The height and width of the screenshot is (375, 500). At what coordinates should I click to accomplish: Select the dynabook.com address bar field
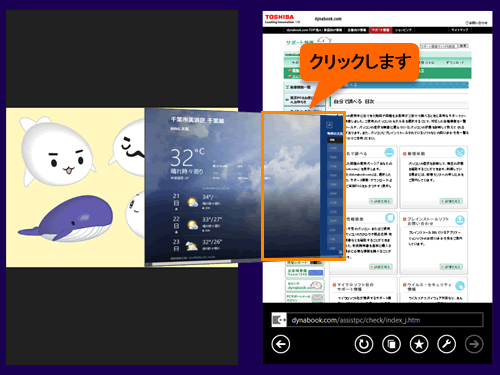[385, 320]
